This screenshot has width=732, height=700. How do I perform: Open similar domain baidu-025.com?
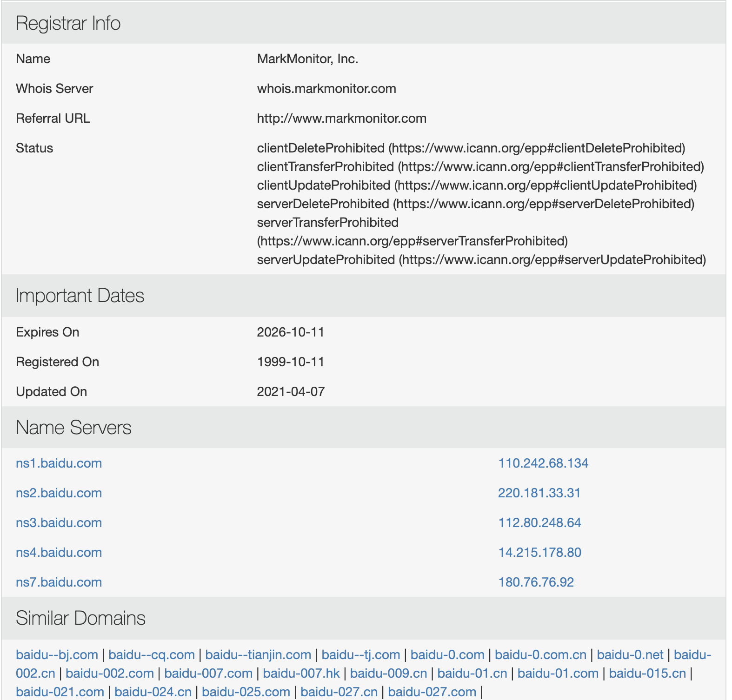[246, 692]
